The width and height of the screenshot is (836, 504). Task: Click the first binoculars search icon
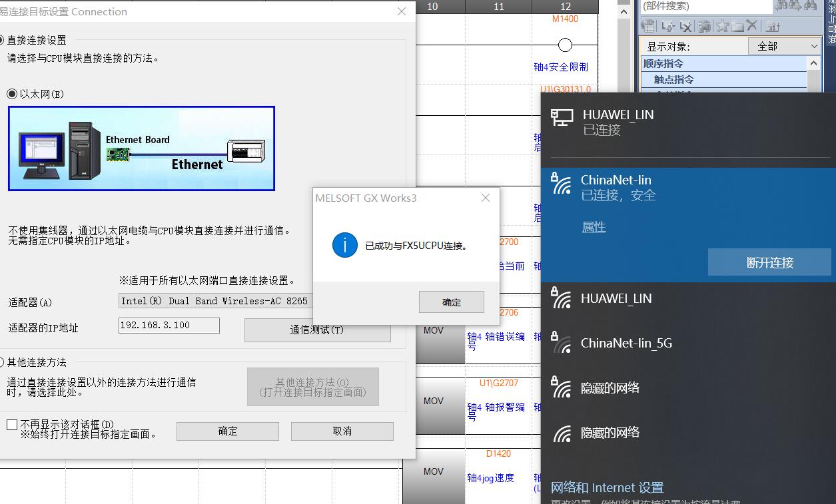click(781, 6)
